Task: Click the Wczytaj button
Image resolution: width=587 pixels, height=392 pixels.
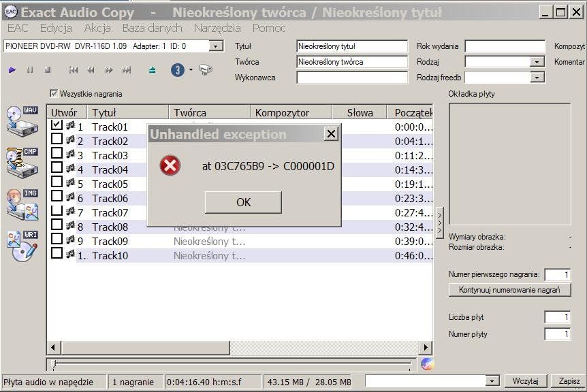Action: click(525, 381)
